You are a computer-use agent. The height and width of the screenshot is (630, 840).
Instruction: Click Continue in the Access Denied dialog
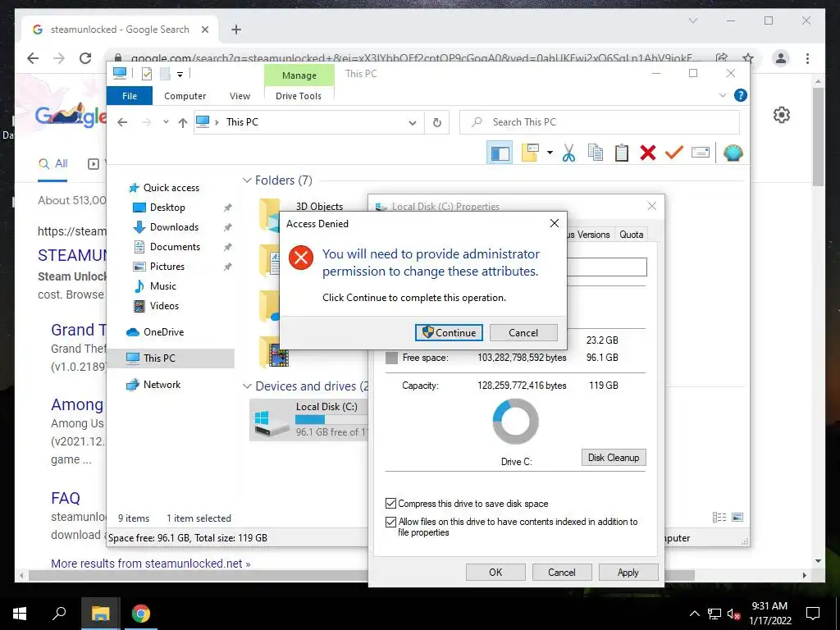[x=449, y=333]
